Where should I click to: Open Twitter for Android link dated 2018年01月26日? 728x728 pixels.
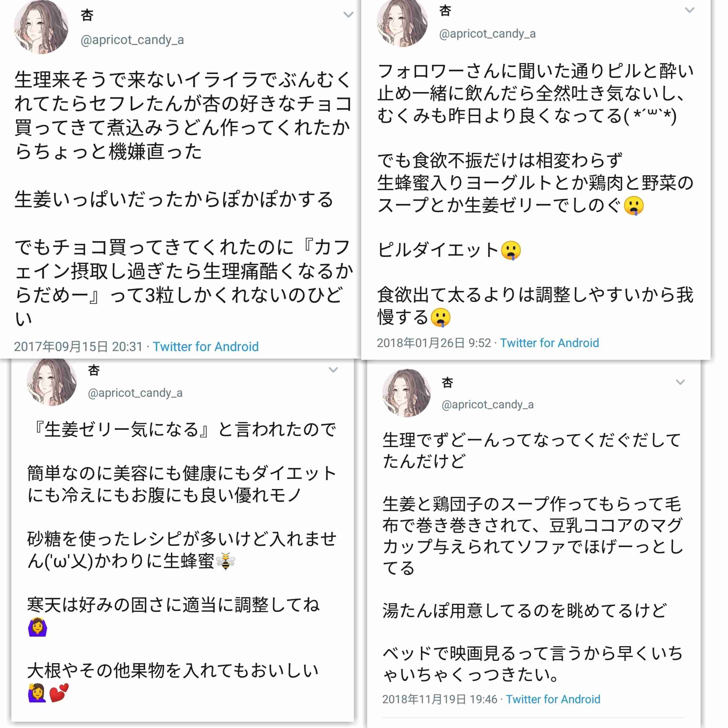pos(549,343)
